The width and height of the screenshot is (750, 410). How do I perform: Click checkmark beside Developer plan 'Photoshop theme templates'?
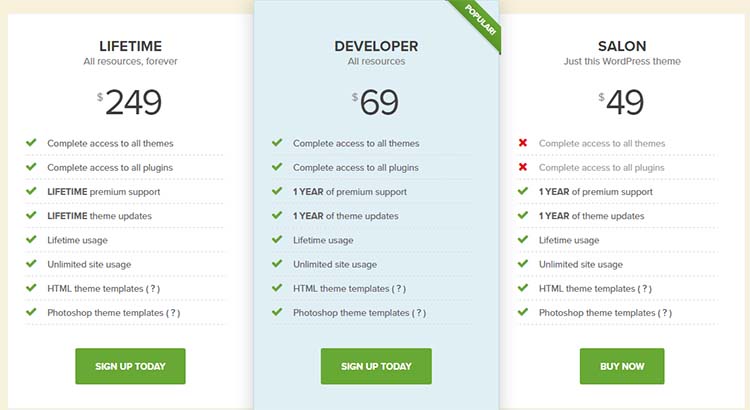[277, 312]
